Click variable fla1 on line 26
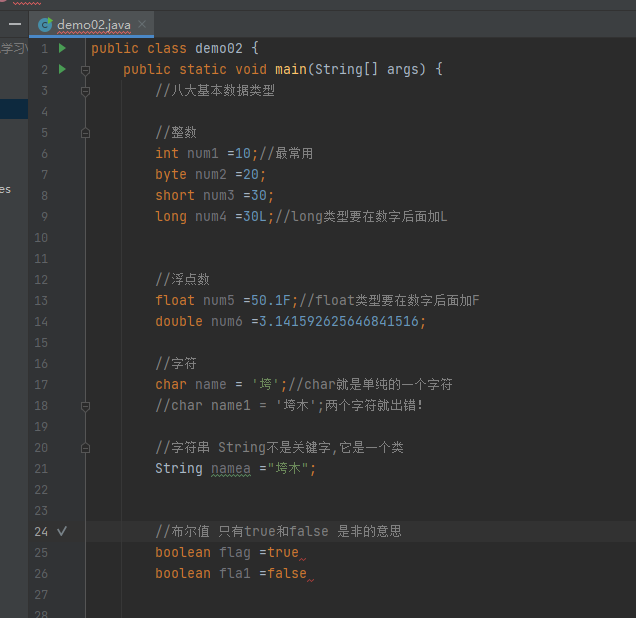The width and height of the screenshot is (636, 618). click(235, 573)
